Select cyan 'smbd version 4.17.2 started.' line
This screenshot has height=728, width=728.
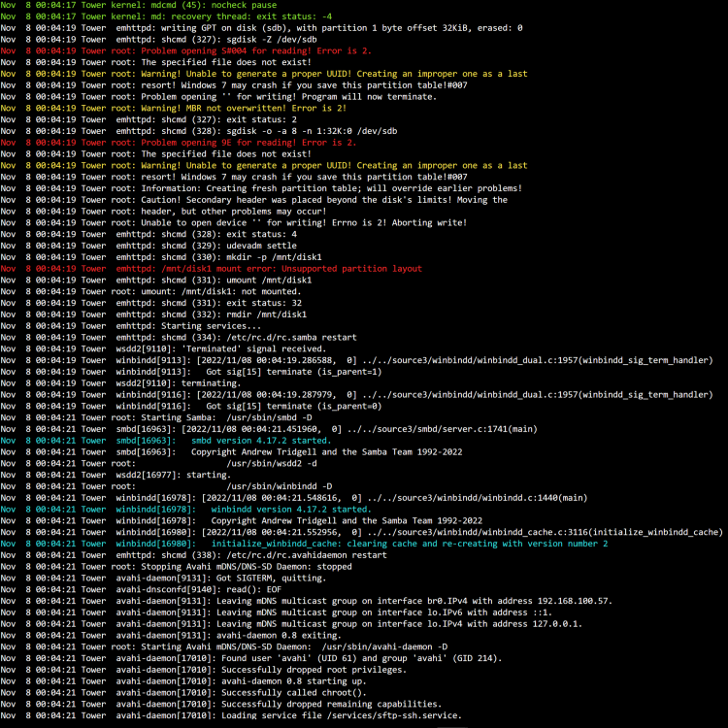tap(166, 441)
